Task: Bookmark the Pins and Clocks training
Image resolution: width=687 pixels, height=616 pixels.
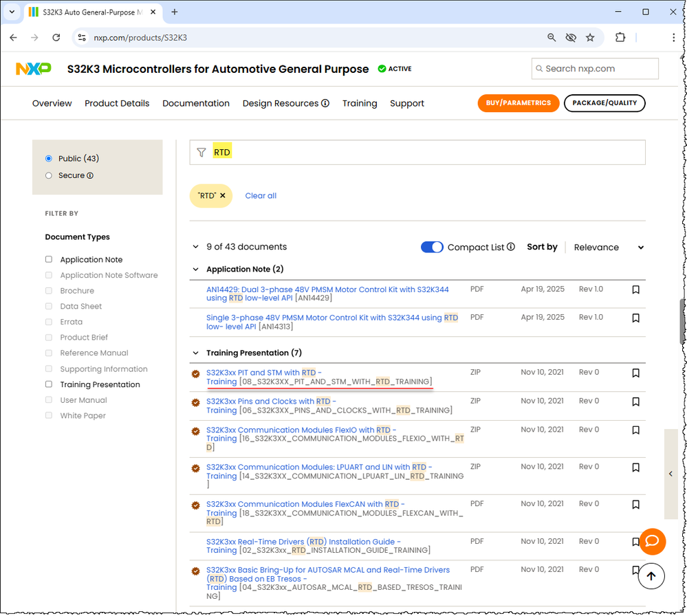Action: 635,401
